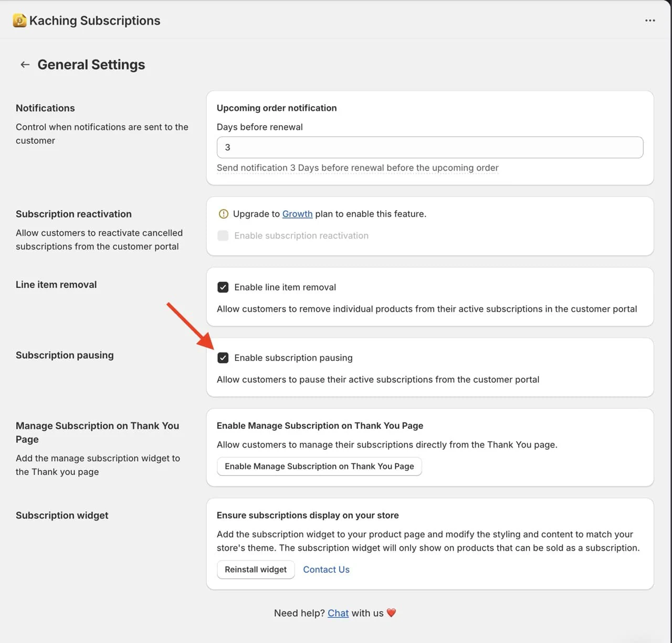
Task: Click the 'Enable line item removal' label
Action: pos(285,287)
